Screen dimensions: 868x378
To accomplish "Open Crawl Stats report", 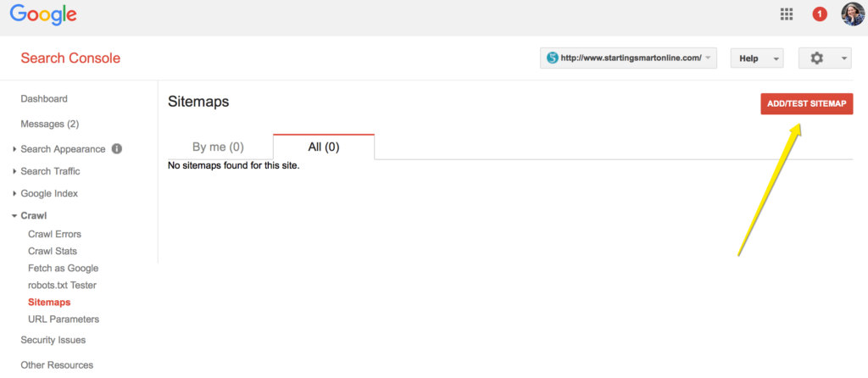I will [53, 251].
